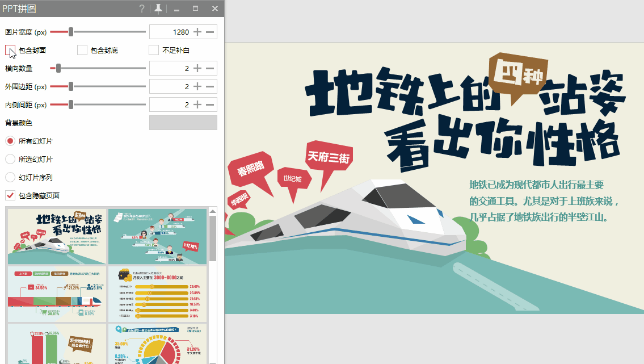The width and height of the screenshot is (644, 364).
Task: Uncheck the 包含隐藏页面 checkbox
Action: coord(10,196)
